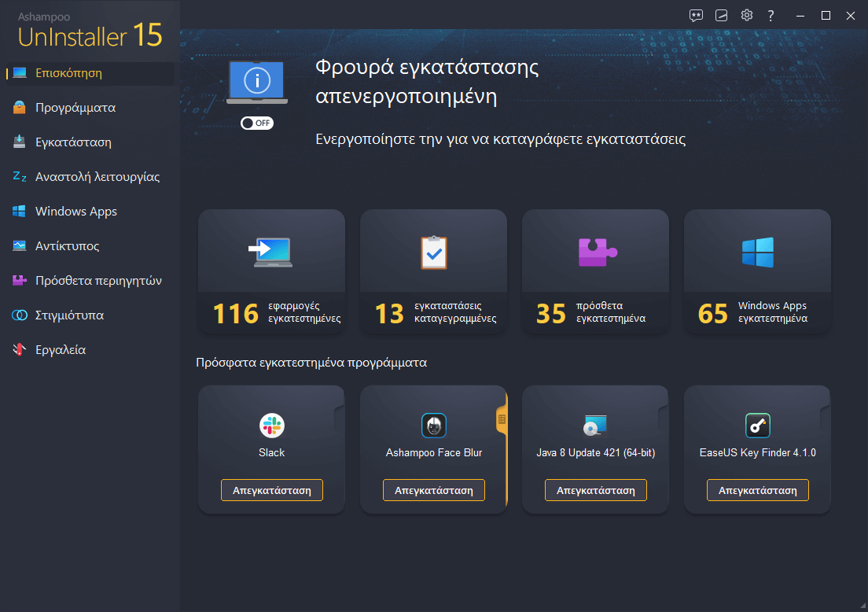Go to Εγκατάσταση section
The width and height of the screenshot is (868, 612).
(73, 142)
